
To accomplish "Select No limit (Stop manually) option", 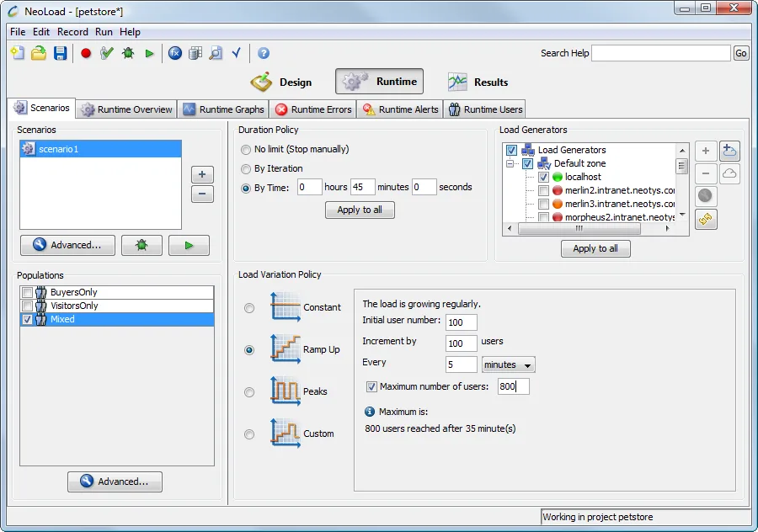I will 246,150.
